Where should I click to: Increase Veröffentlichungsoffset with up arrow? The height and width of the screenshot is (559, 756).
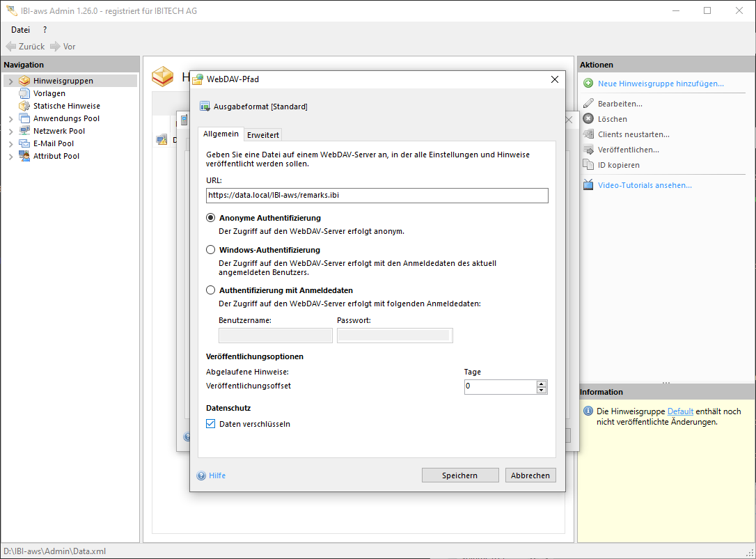(x=542, y=384)
